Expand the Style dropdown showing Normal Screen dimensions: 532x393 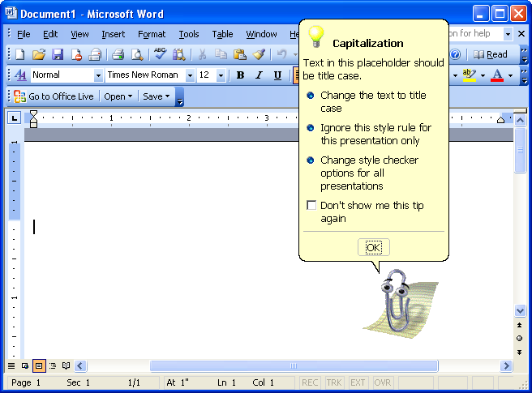pos(98,75)
